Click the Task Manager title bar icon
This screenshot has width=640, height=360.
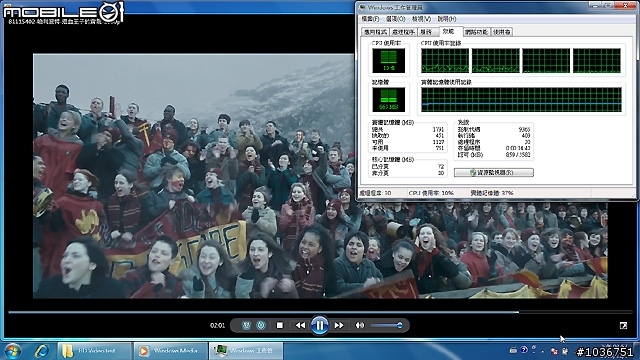[x=362, y=7]
